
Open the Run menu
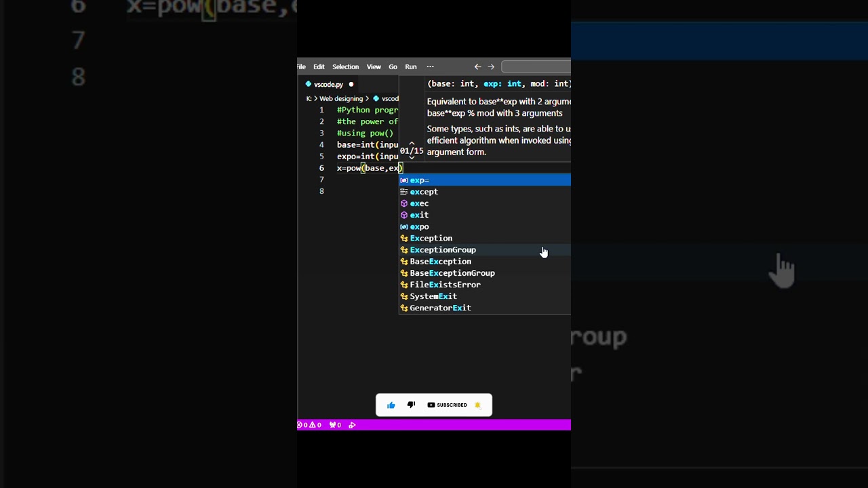pyautogui.click(x=411, y=66)
